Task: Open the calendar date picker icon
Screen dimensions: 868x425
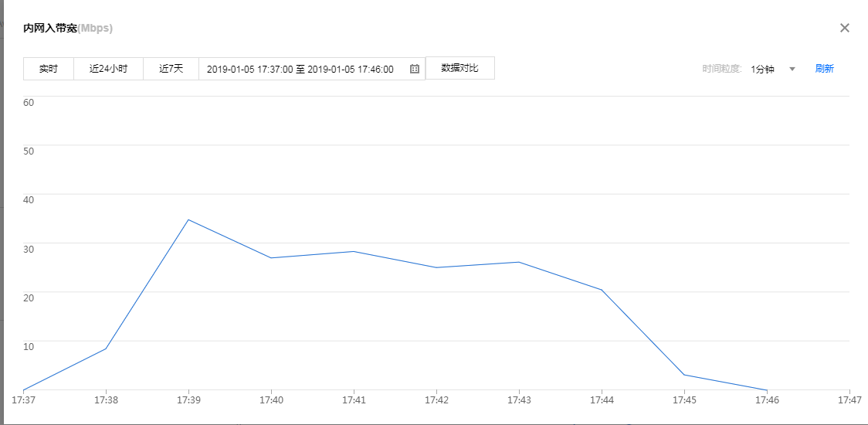Action: point(415,69)
